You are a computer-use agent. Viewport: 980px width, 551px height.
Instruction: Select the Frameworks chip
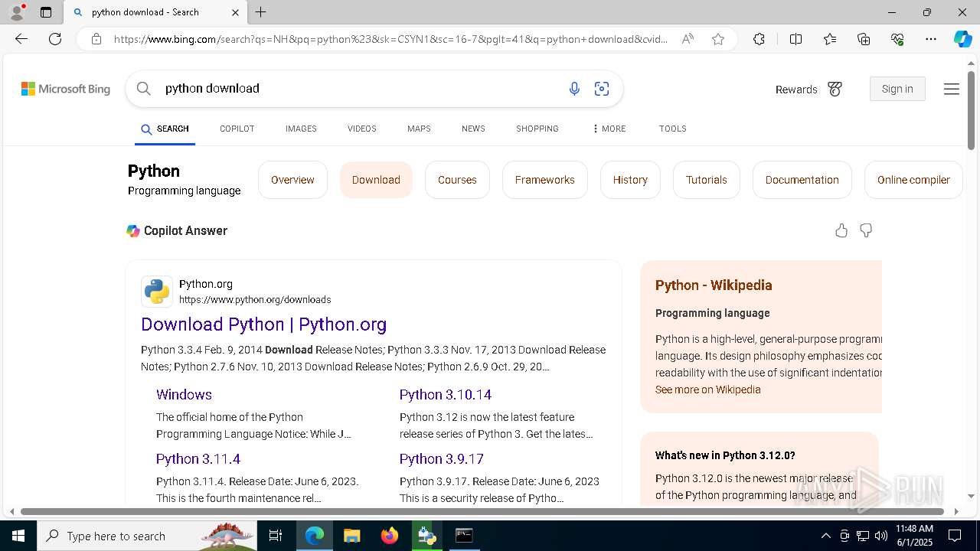tap(544, 180)
